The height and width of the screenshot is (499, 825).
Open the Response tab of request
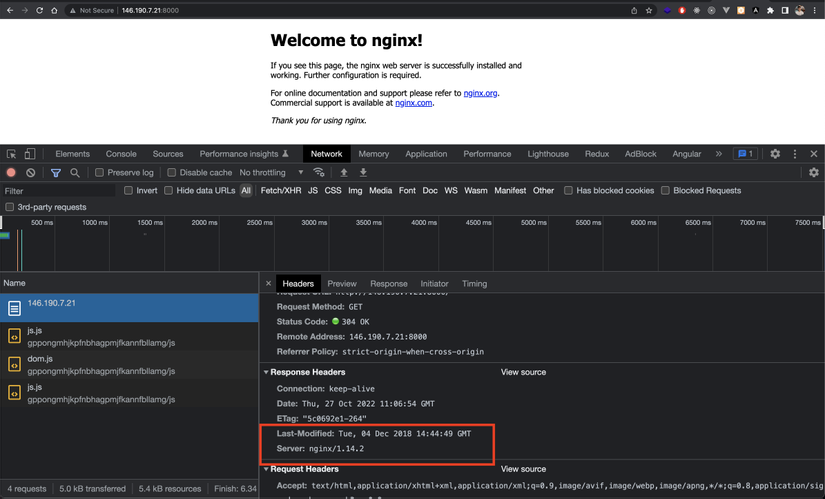click(x=389, y=284)
